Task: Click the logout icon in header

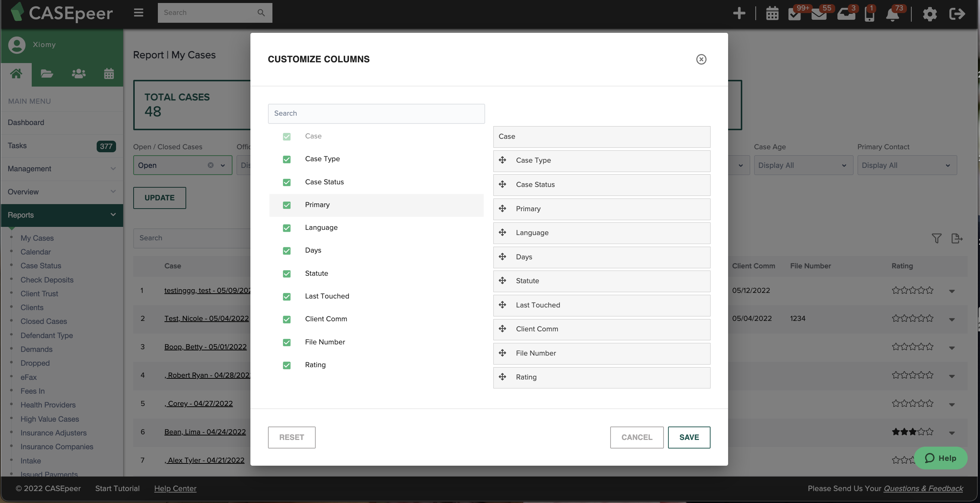Action: tap(957, 14)
